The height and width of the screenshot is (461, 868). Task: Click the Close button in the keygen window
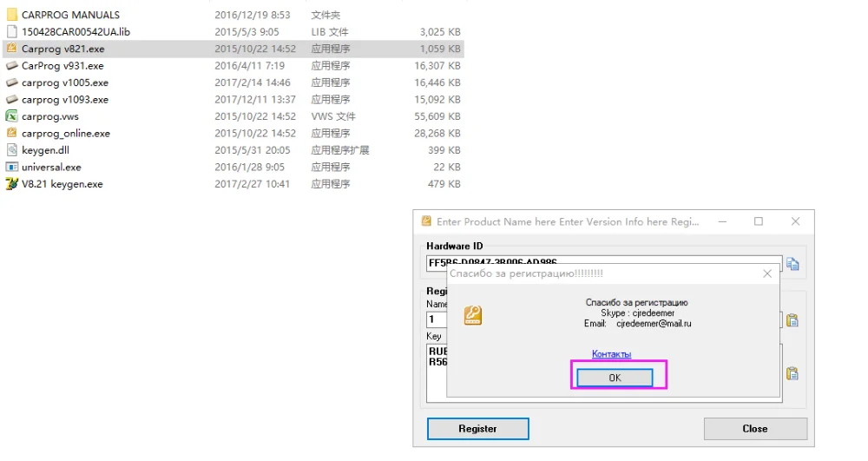tap(755, 429)
